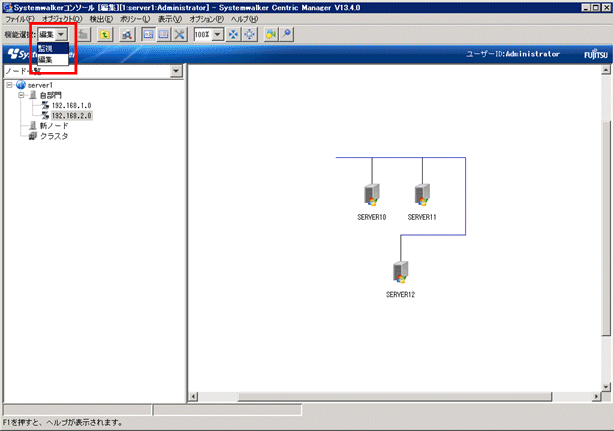Collapse the server1 tree node

click(8, 85)
